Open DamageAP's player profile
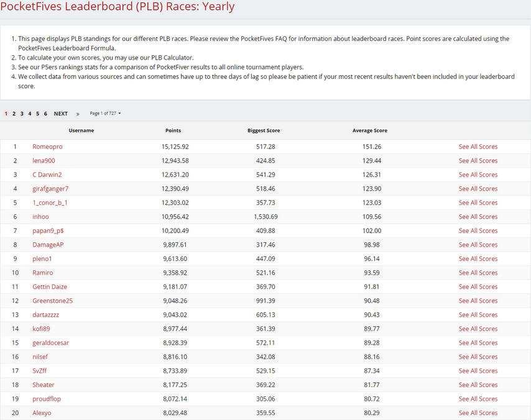 point(48,245)
